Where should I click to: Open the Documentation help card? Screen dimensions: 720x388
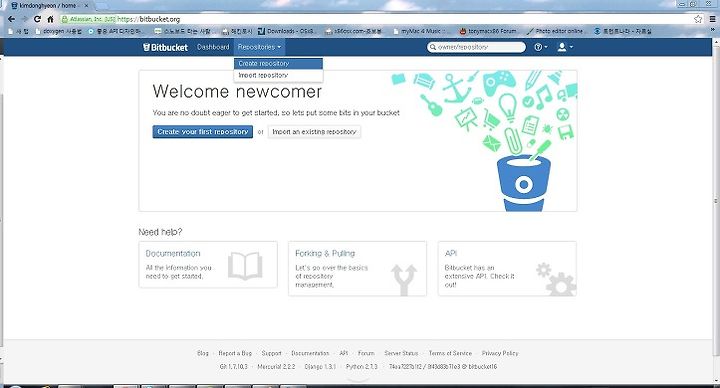tap(208, 264)
